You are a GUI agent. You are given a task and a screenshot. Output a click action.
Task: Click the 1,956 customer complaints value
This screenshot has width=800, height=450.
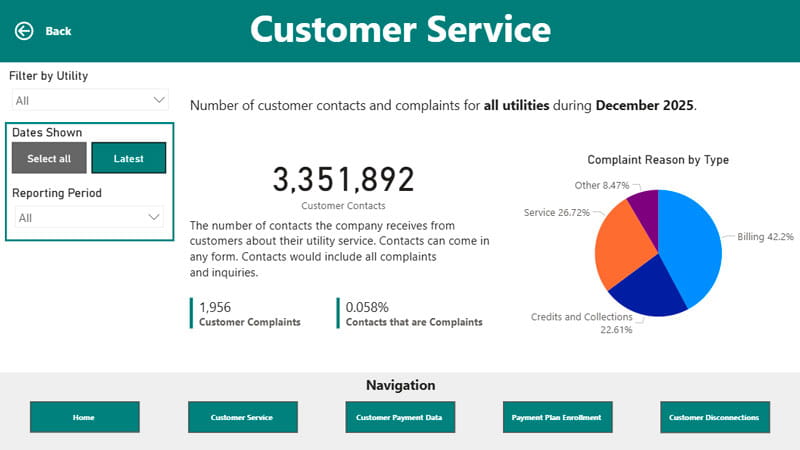point(215,307)
